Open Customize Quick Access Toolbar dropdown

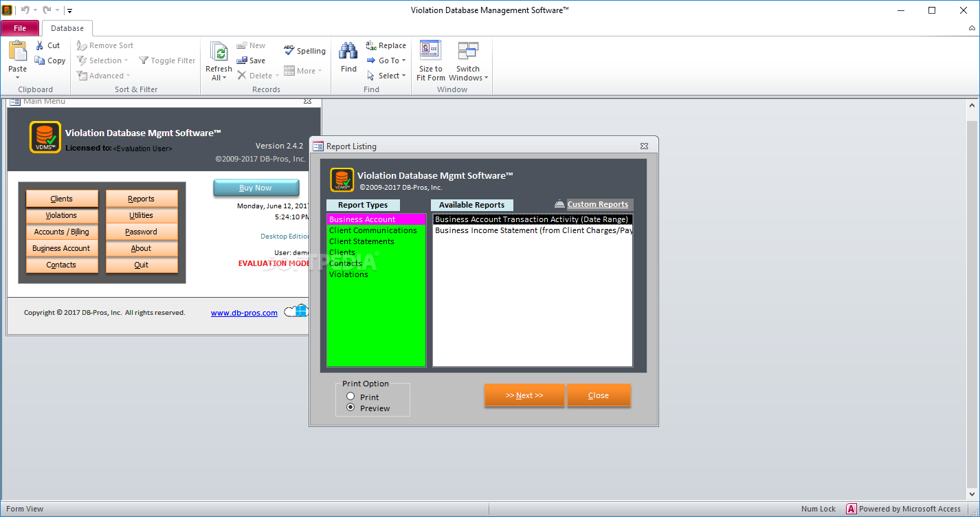point(69,11)
